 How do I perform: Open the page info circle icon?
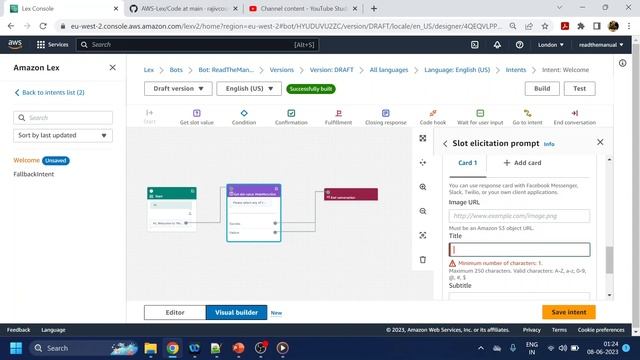[x=622, y=63]
